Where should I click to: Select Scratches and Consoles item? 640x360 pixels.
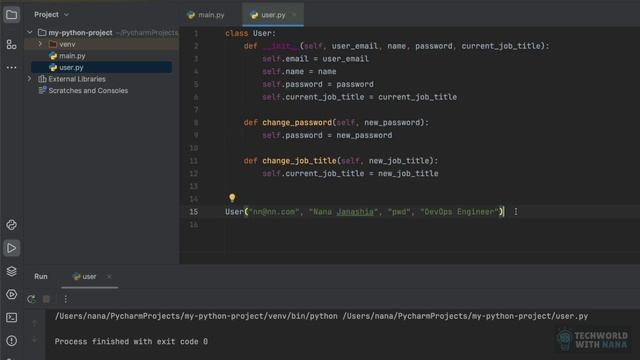click(x=83, y=91)
